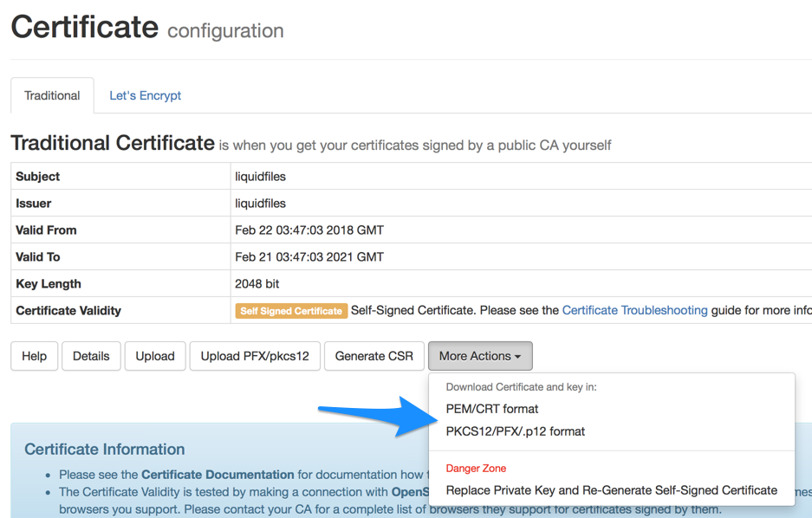Download certificate in PKCS12/PFX/.p12 format

click(515, 431)
